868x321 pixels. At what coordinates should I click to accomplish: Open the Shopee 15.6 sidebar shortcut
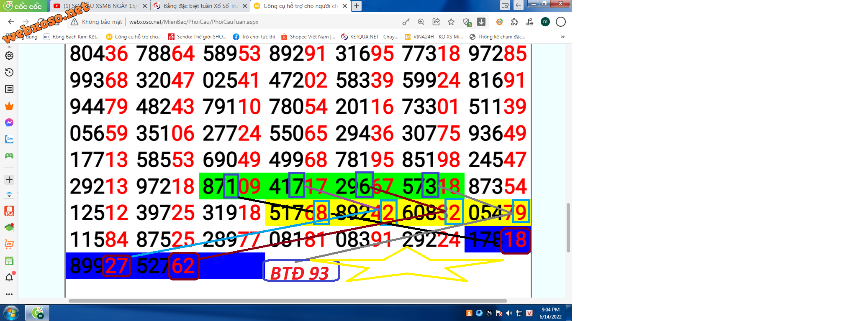(9, 211)
